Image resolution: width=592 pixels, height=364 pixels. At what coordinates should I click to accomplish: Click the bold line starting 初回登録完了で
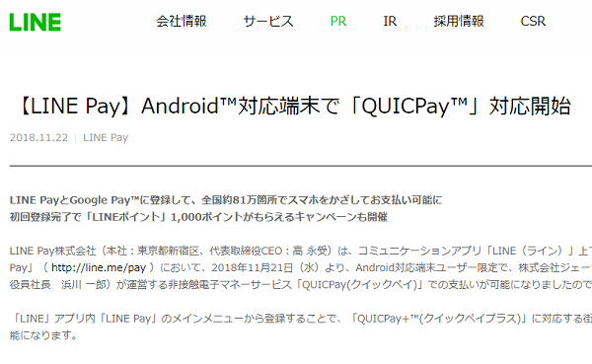point(198,217)
